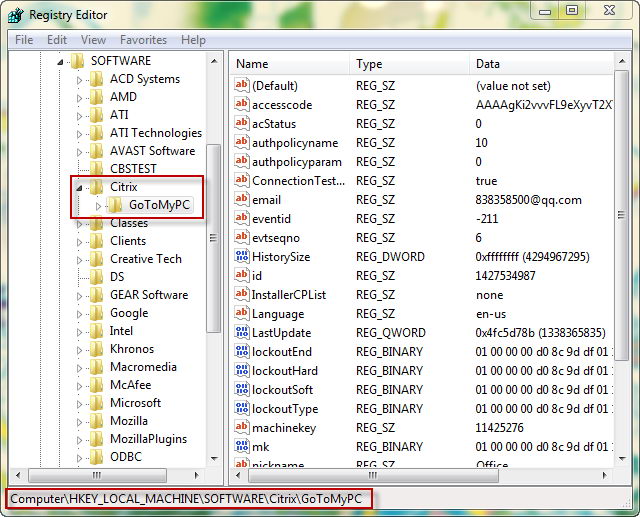Click the Google folder icon
This screenshot has width=640, height=517.
[96, 313]
